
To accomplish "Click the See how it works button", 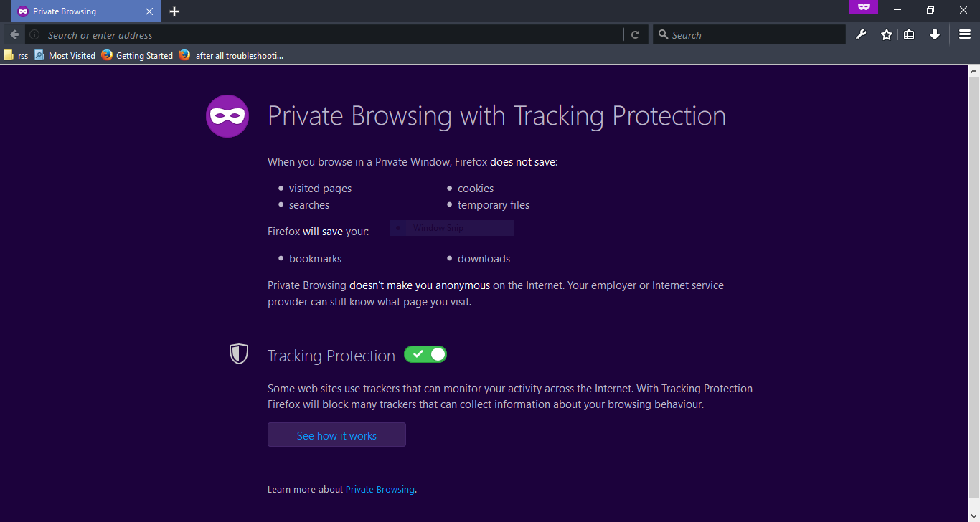I will [336, 435].
